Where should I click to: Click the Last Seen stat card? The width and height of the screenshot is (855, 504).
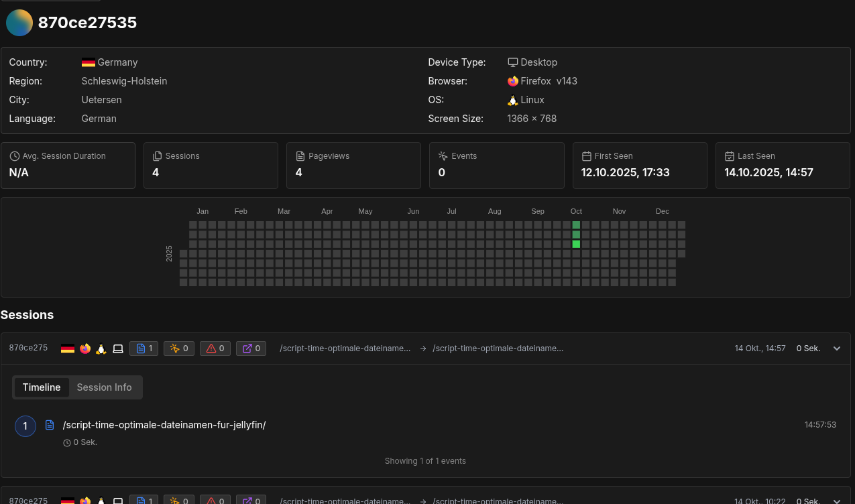783,165
